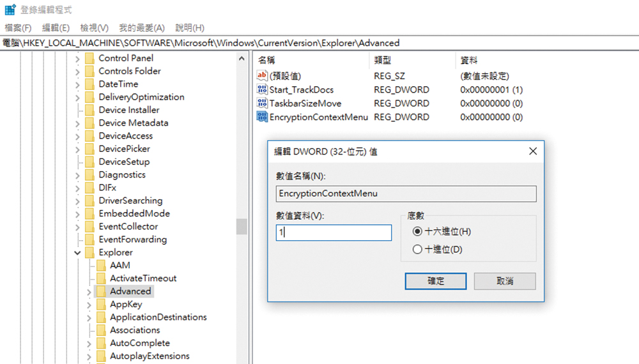Screen dimensions: 639x364
Task: Close the 編輯 DWORD dialog
Action: pos(533,151)
